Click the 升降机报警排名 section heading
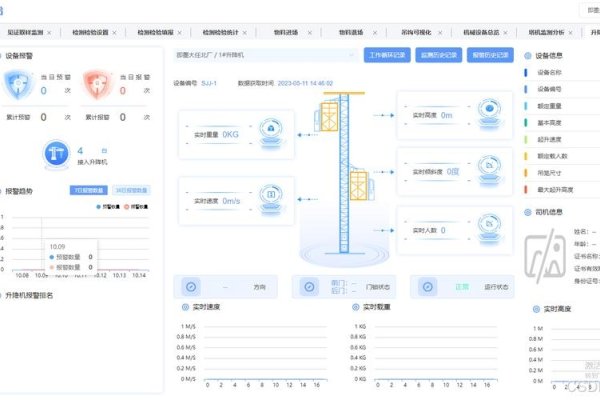Screen dimensions: 600x400 coord(29,295)
